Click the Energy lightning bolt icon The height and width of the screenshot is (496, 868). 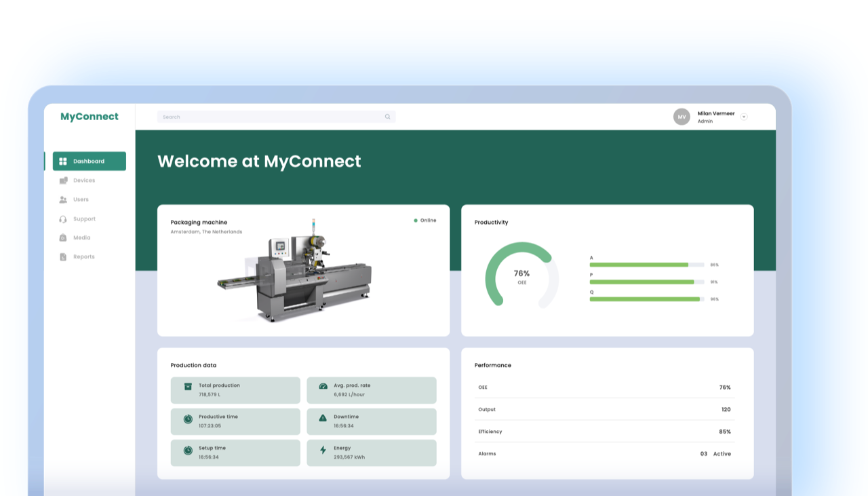click(x=323, y=451)
